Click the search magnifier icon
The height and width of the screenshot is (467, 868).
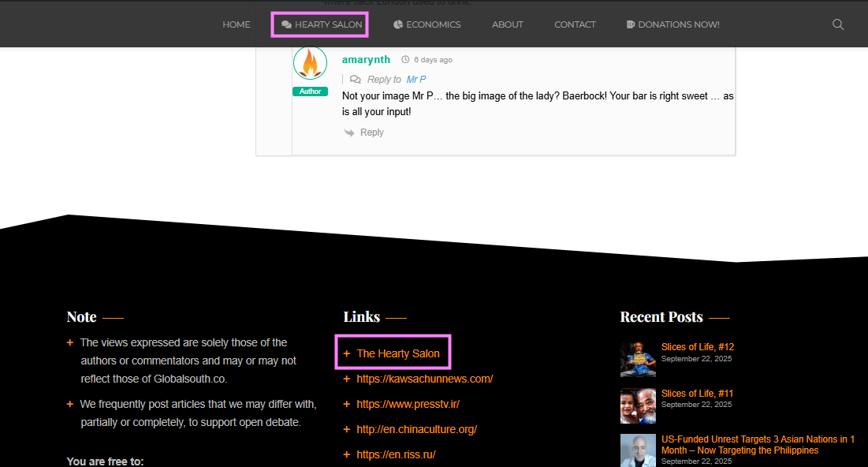838,24
